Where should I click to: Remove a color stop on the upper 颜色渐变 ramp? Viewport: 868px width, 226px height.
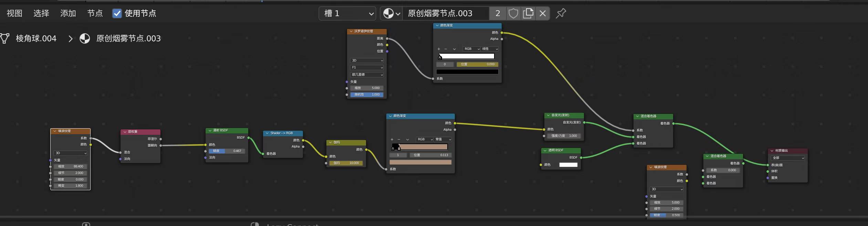tap(446, 49)
